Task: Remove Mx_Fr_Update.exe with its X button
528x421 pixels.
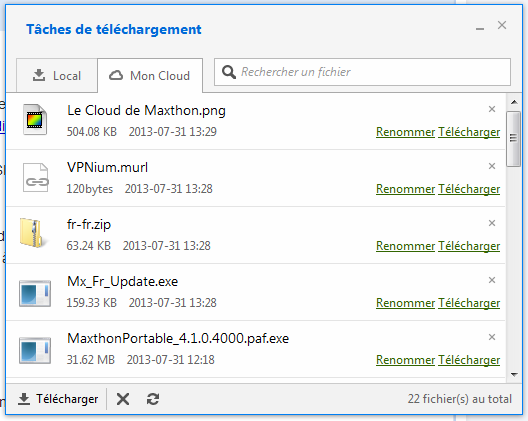Action: (x=492, y=280)
